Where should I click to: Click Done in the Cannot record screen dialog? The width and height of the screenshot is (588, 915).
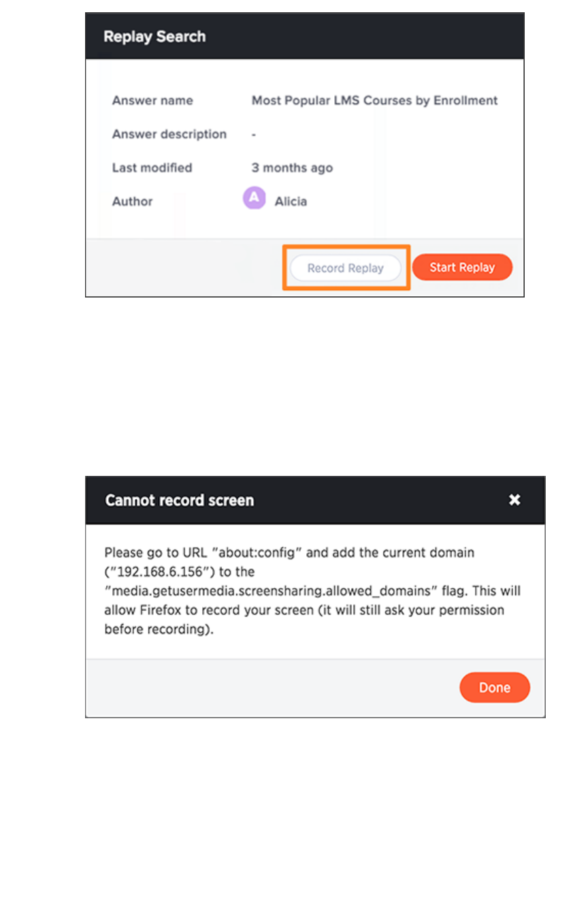tap(494, 688)
